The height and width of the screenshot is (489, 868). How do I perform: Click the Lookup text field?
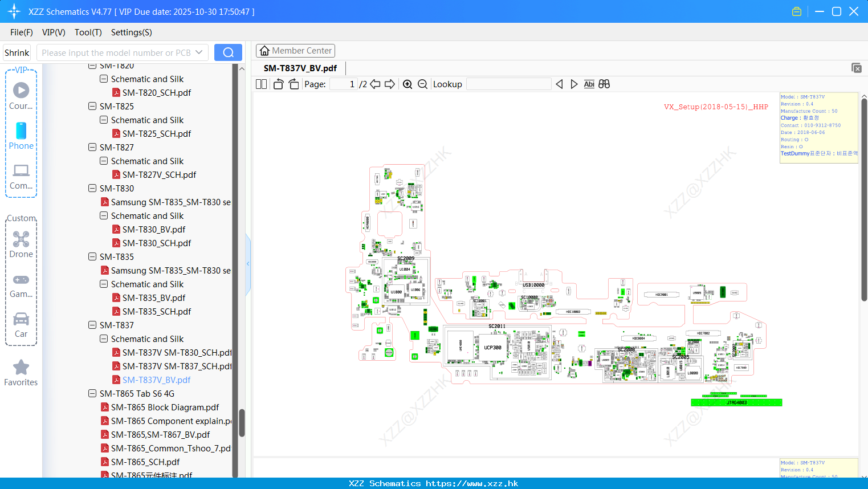point(509,84)
